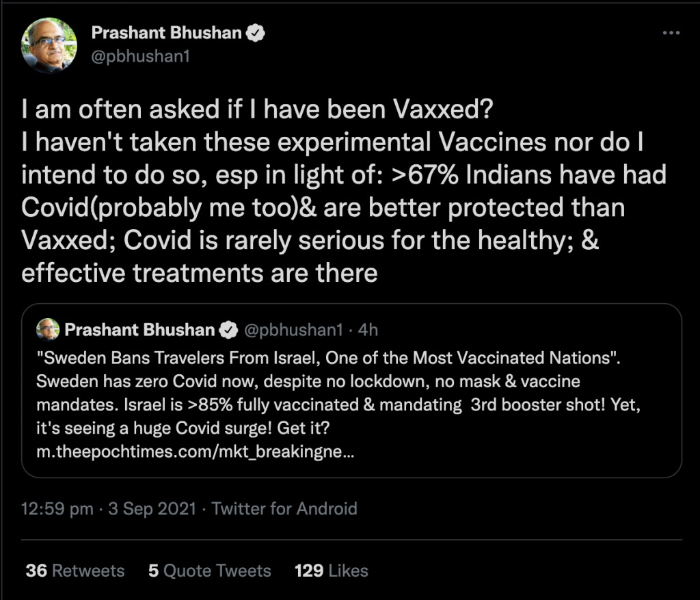
Task: Show the 129 Likes list
Action: [x=331, y=571]
